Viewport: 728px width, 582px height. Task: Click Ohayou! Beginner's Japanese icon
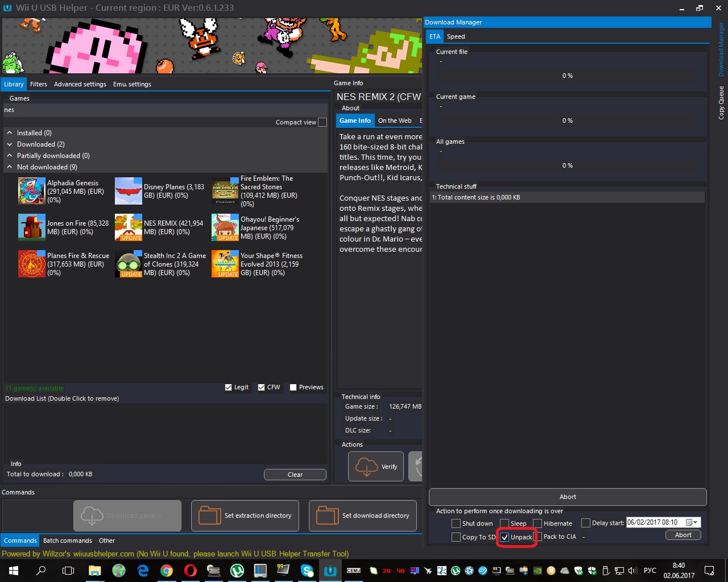(225, 227)
